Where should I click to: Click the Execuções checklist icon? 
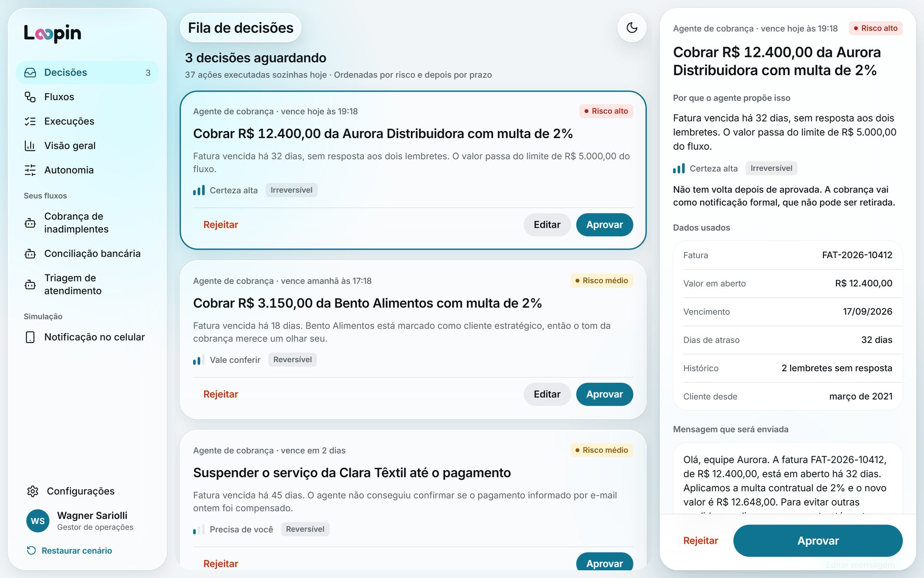coord(30,121)
